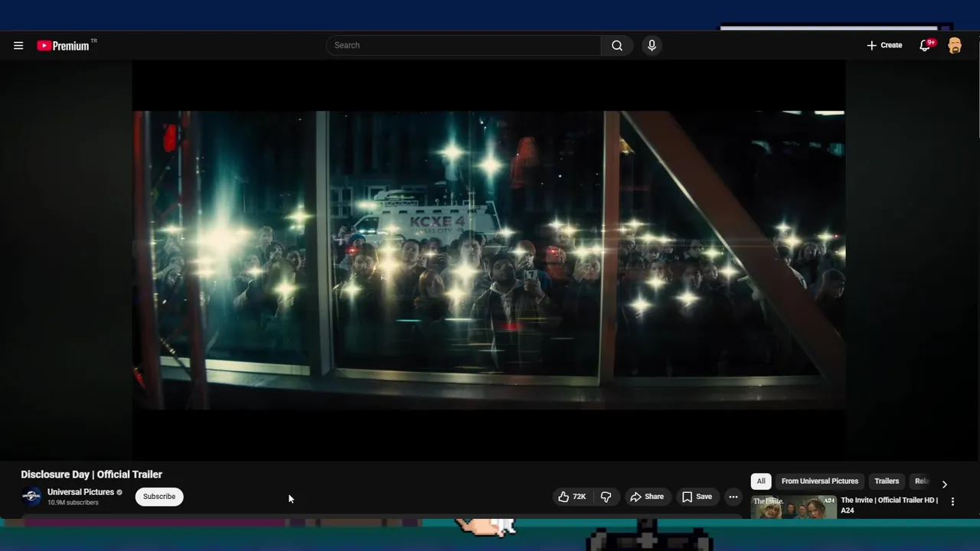980x551 pixels.
Task: Focus the Search input field
Action: (464, 45)
